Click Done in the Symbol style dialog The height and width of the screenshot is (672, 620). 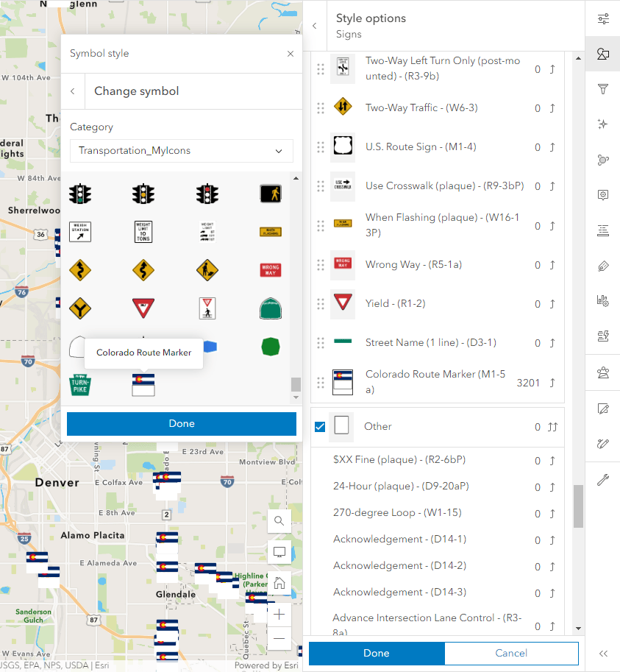pyautogui.click(x=181, y=424)
